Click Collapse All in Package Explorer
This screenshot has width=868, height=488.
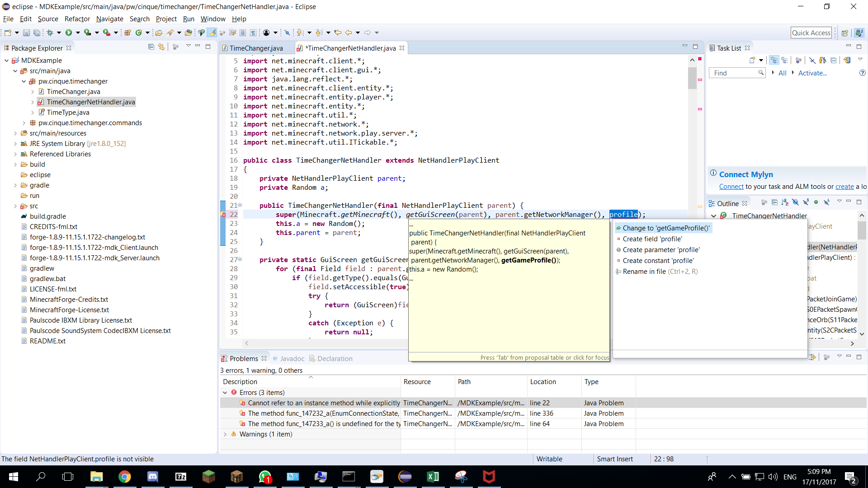pos(151,47)
